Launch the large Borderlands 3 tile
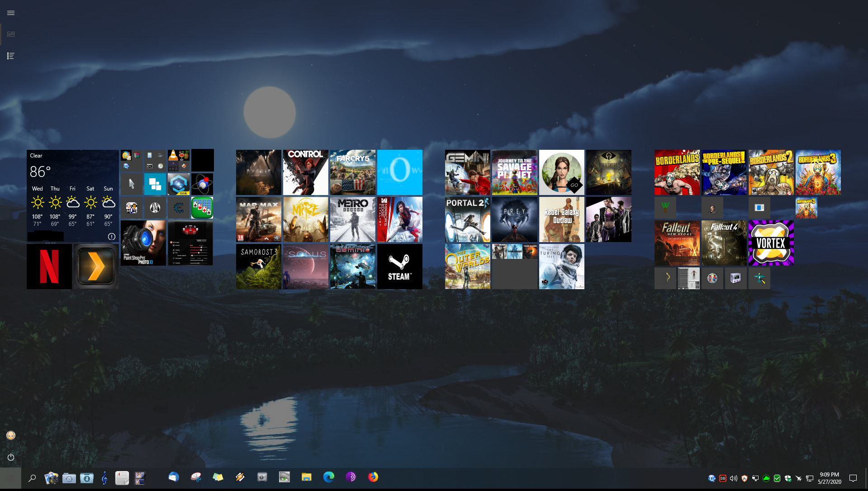The height and width of the screenshot is (491, 868). pos(818,172)
